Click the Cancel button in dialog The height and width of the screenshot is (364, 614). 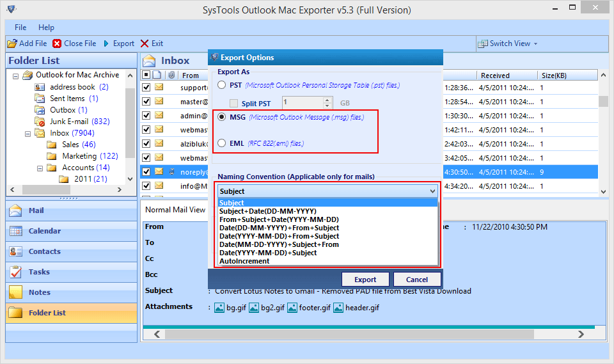(x=417, y=280)
